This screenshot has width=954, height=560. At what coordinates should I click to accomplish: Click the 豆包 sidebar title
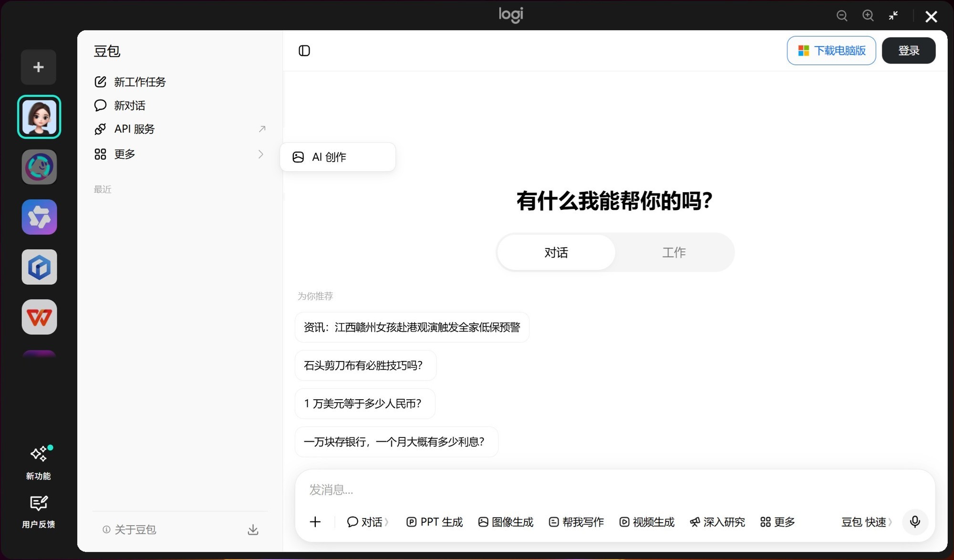[x=107, y=51]
